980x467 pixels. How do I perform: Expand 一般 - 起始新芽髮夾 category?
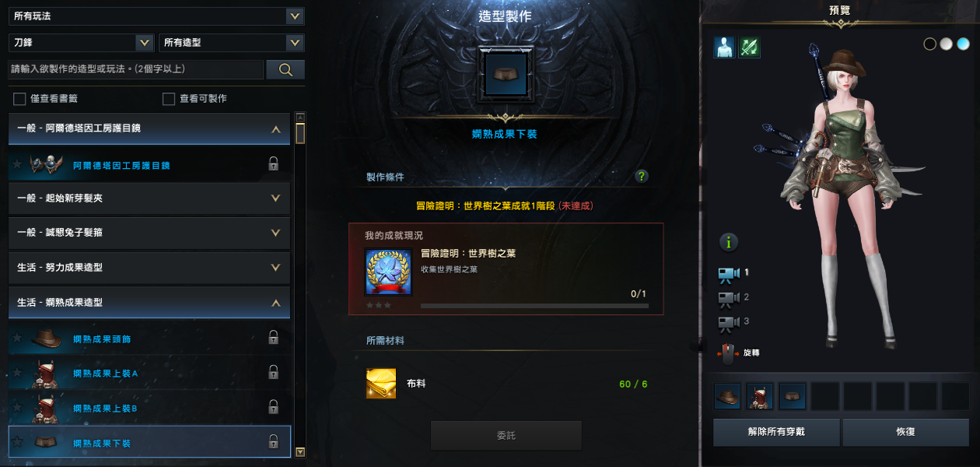pos(149,198)
